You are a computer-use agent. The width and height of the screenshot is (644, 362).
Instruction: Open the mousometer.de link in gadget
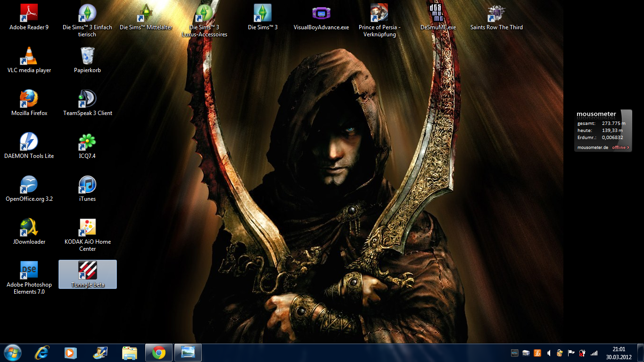593,148
